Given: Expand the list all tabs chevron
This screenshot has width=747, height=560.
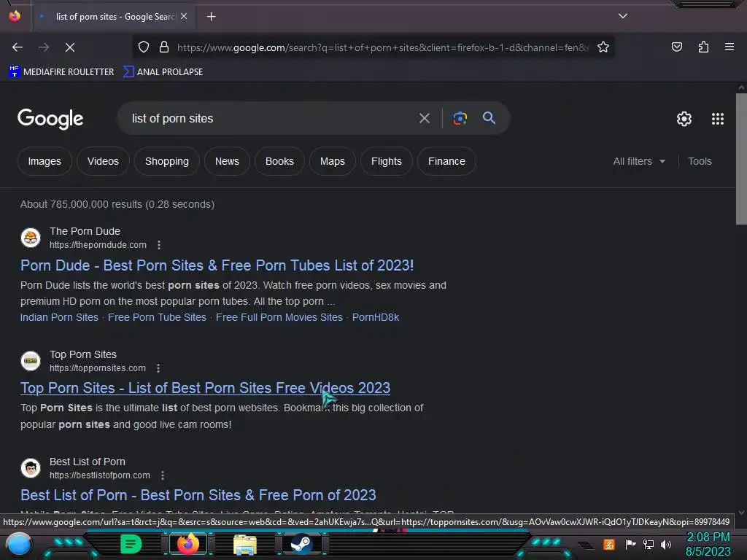Looking at the screenshot, I should pos(623,16).
